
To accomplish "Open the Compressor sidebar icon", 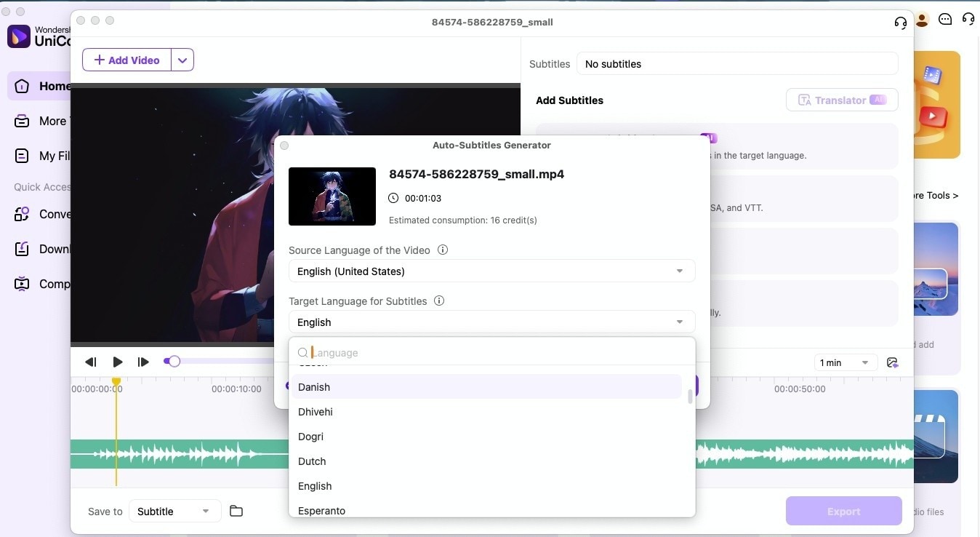I will coord(23,284).
